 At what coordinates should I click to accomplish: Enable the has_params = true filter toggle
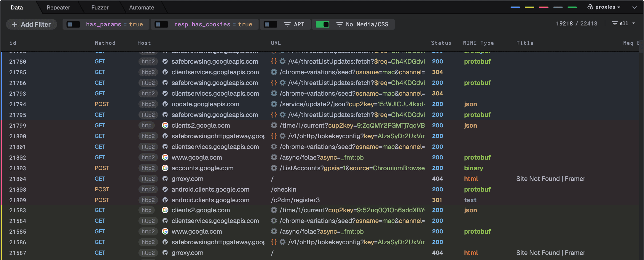click(x=73, y=24)
